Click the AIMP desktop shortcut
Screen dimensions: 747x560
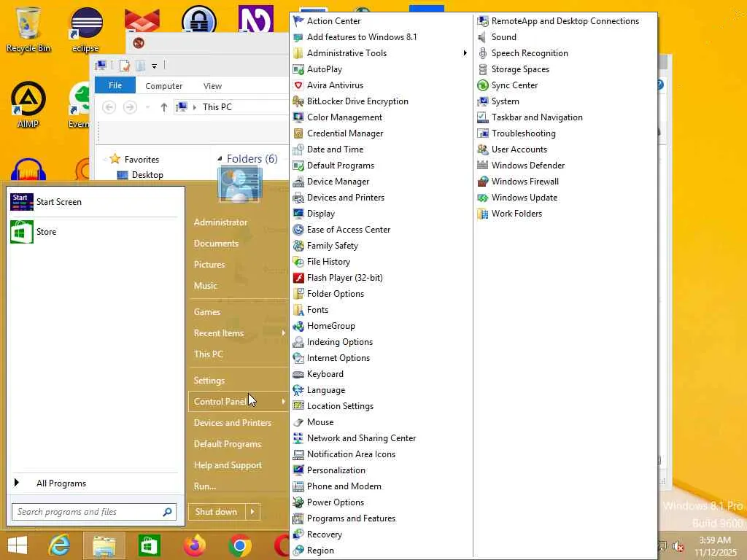pos(28,105)
